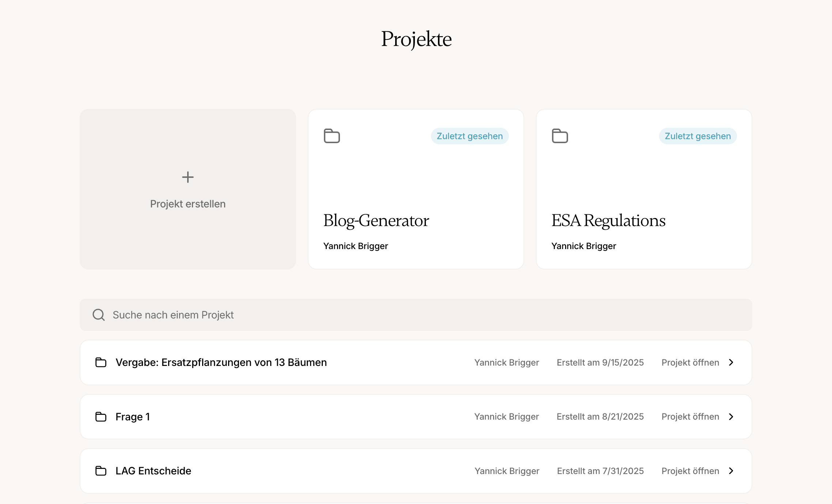Click the magnifier icon in search bar
Image resolution: width=832 pixels, height=504 pixels.
tap(99, 315)
